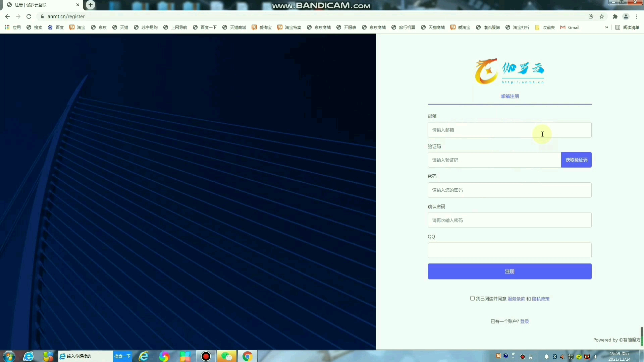
Task: Click the 伽罗云 logo image
Action: (x=509, y=71)
